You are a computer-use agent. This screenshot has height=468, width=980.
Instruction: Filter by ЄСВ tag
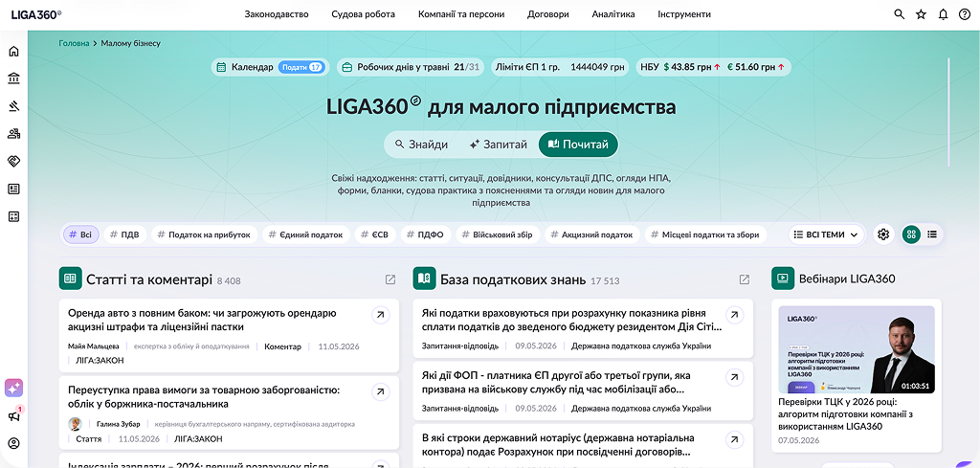(375, 234)
